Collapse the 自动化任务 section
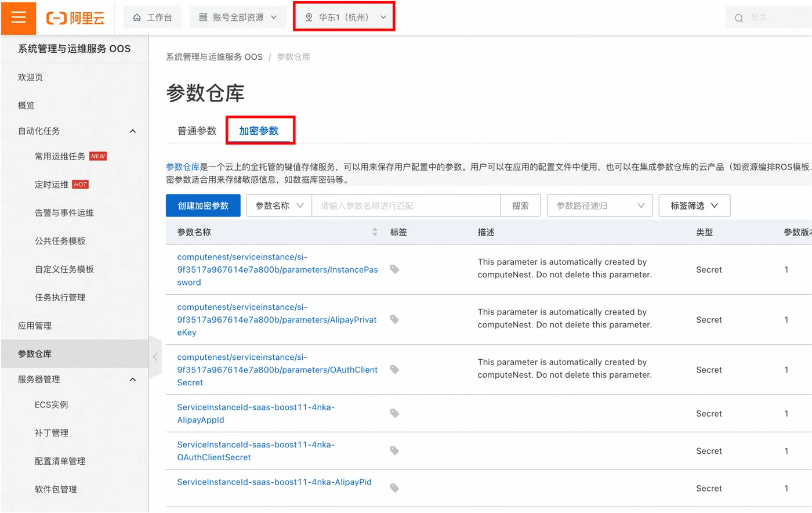The image size is (812, 513). click(133, 131)
